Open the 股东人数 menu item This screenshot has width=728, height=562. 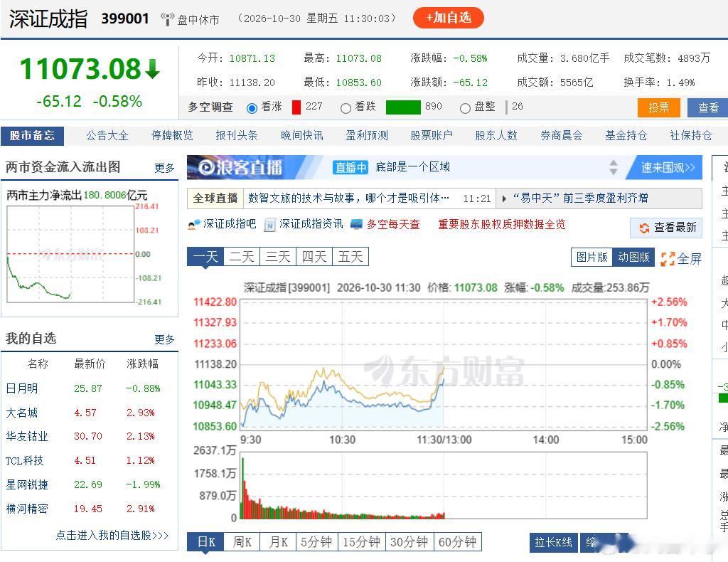pos(496,136)
